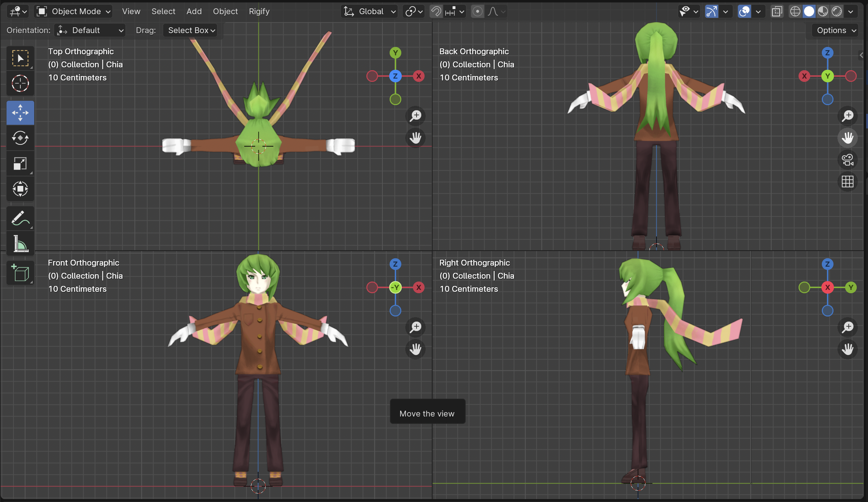The image size is (868, 502).
Task: Select the Select Box tool in toolbar
Action: click(x=20, y=58)
